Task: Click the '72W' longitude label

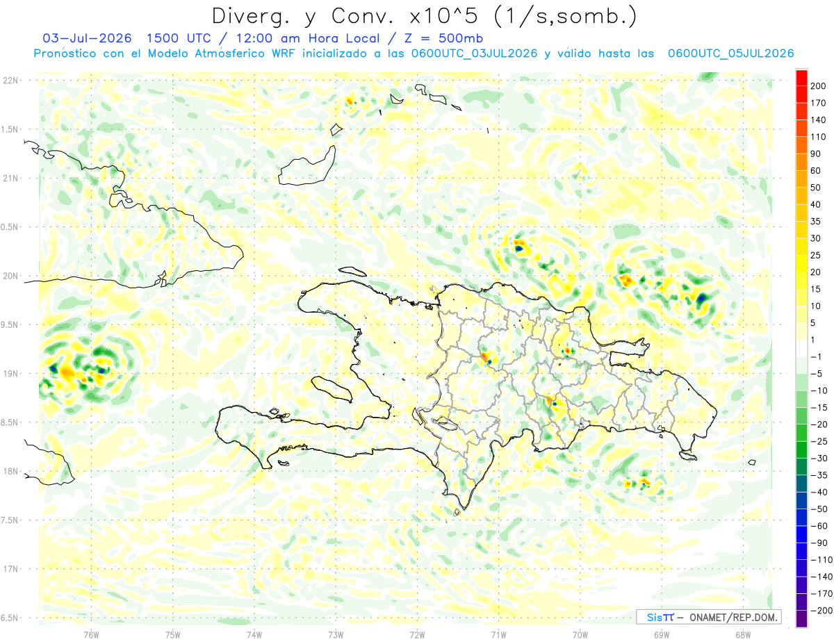Action: click(x=417, y=634)
